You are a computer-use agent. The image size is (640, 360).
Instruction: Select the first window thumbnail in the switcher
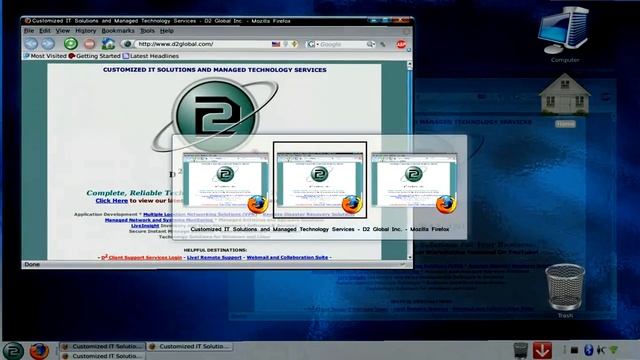click(x=226, y=181)
